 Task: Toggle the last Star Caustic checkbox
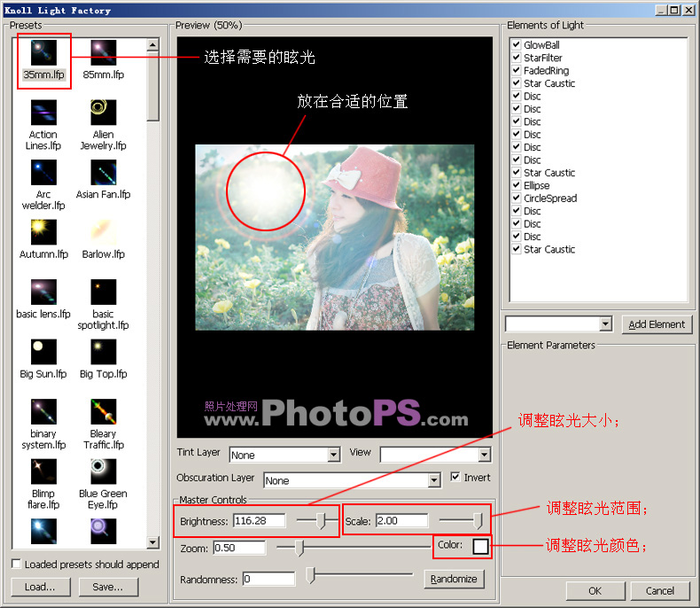(517, 249)
